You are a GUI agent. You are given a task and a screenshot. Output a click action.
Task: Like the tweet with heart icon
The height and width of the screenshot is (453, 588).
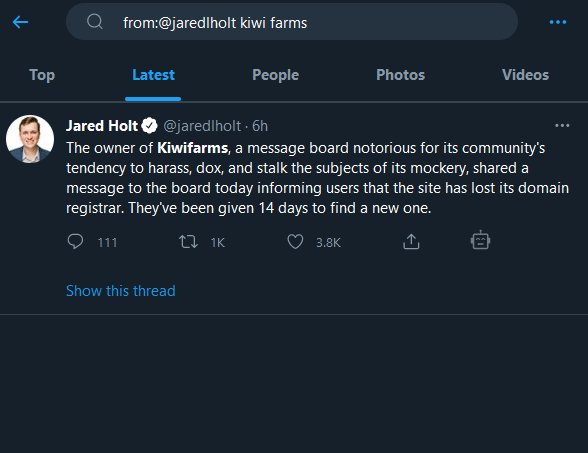(x=295, y=242)
